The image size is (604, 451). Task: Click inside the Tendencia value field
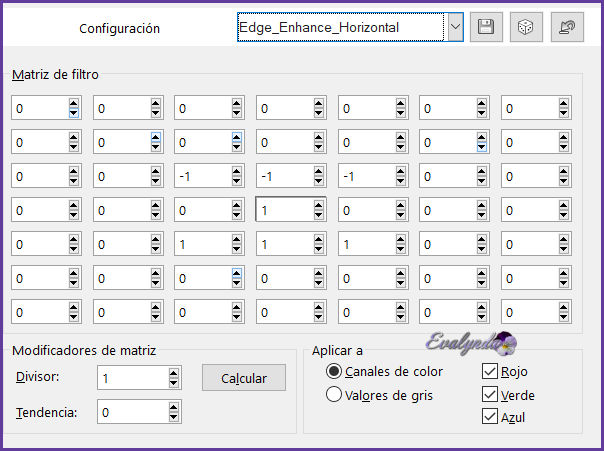coord(128,412)
